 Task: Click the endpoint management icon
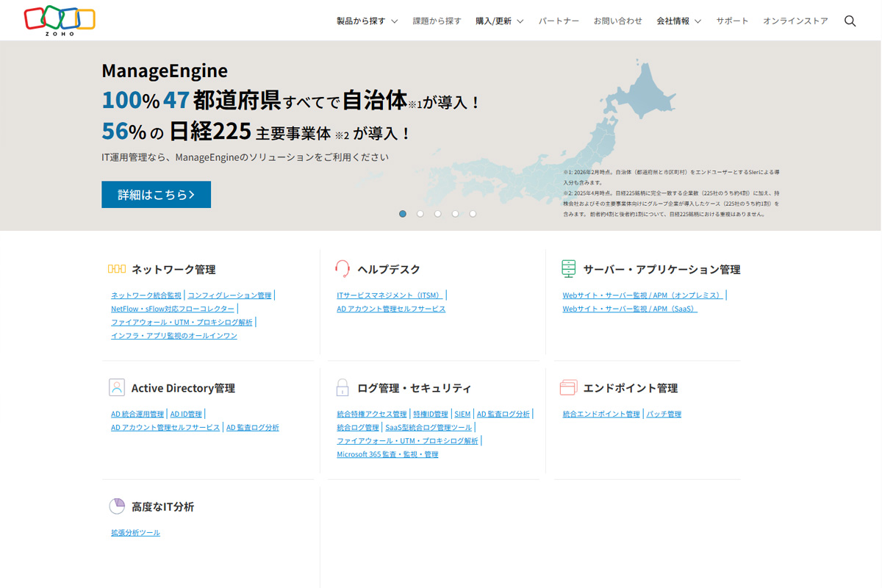coord(568,387)
